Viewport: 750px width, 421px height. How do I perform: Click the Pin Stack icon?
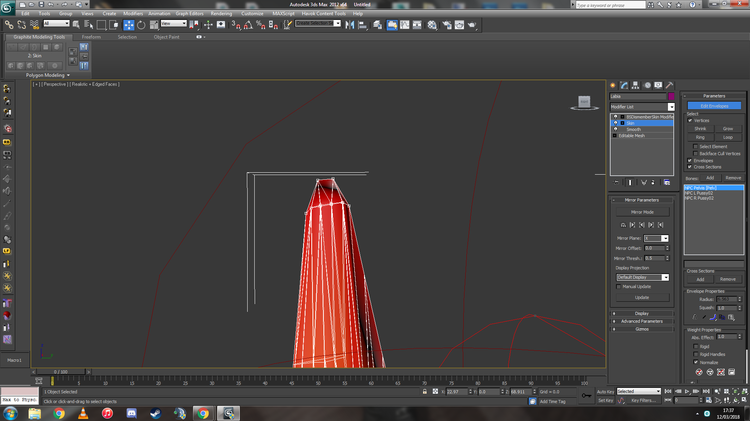[x=617, y=182]
